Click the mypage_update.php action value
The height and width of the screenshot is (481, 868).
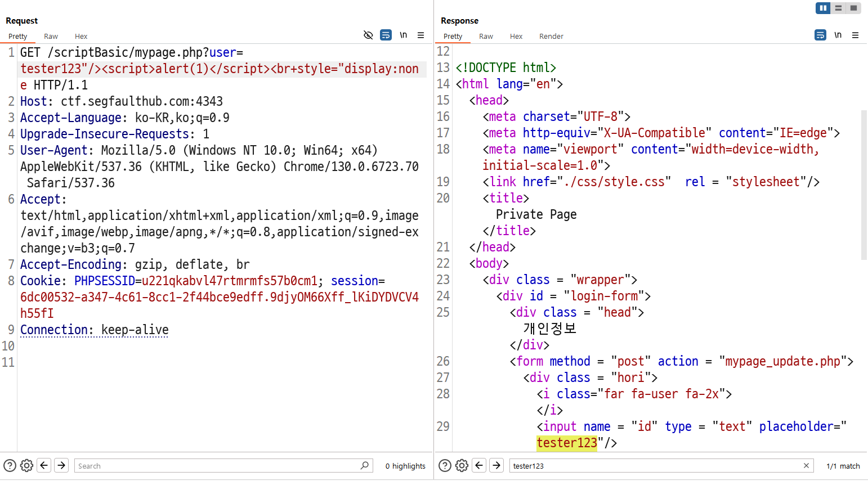pos(783,361)
